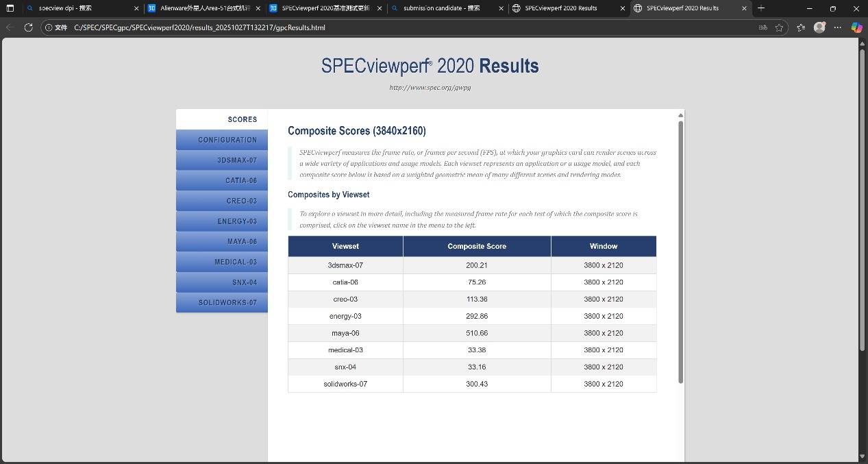Click the ENERGY-03 sidebar button
Viewport: 868px width, 464px height.
click(221, 221)
